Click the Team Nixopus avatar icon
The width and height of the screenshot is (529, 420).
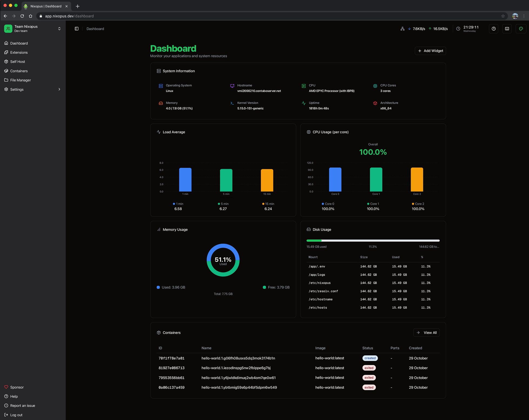[8, 28]
